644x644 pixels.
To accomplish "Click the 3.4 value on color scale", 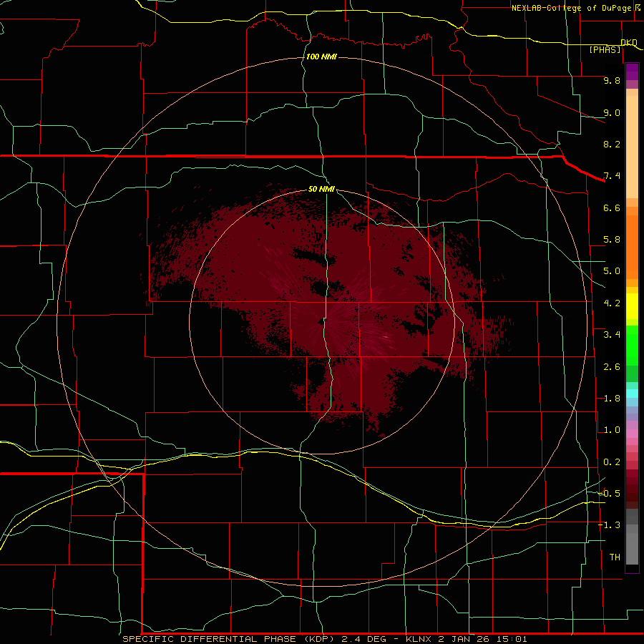I will click(x=612, y=335).
